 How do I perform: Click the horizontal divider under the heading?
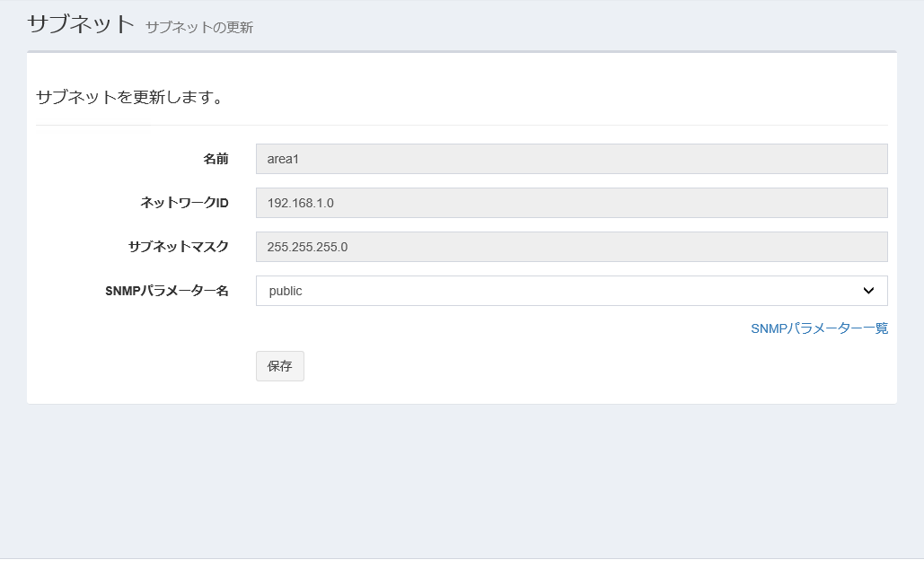462,125
